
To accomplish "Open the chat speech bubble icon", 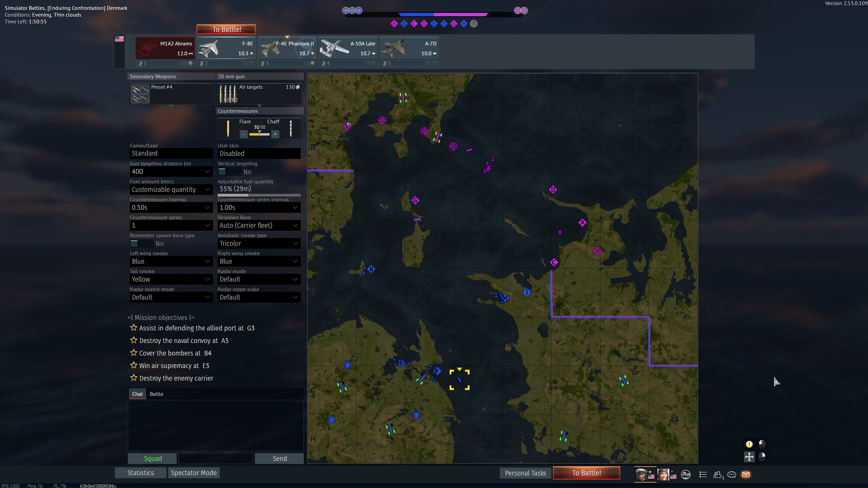I will pos(731,474).
